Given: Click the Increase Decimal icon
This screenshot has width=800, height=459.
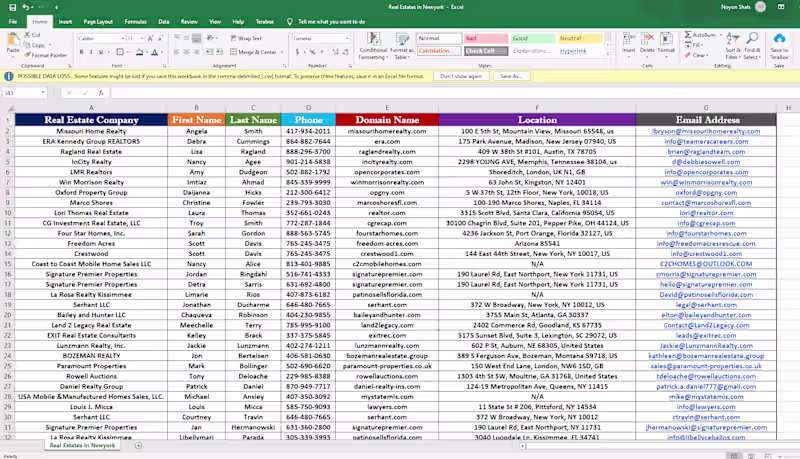Looking at the screenshot, I should [335, 52].
